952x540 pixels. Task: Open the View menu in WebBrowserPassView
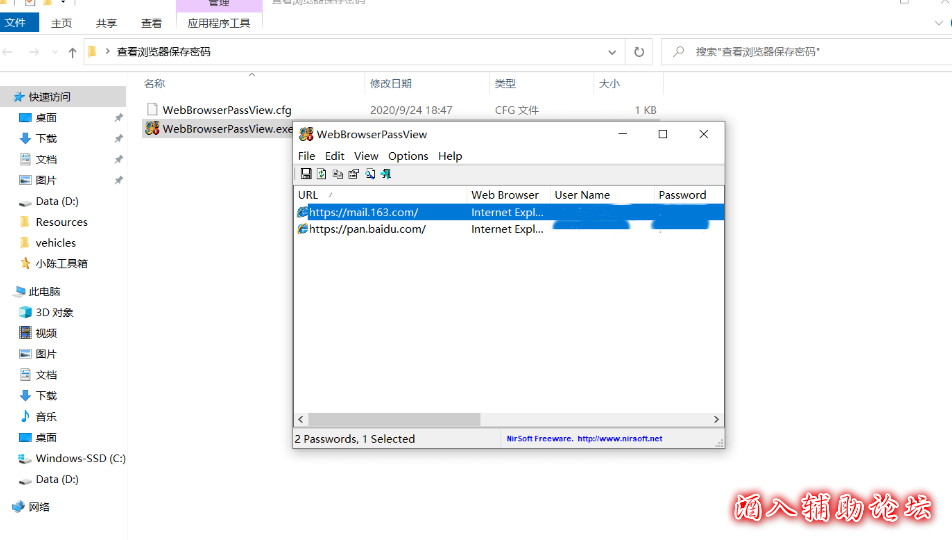point(366,156)
